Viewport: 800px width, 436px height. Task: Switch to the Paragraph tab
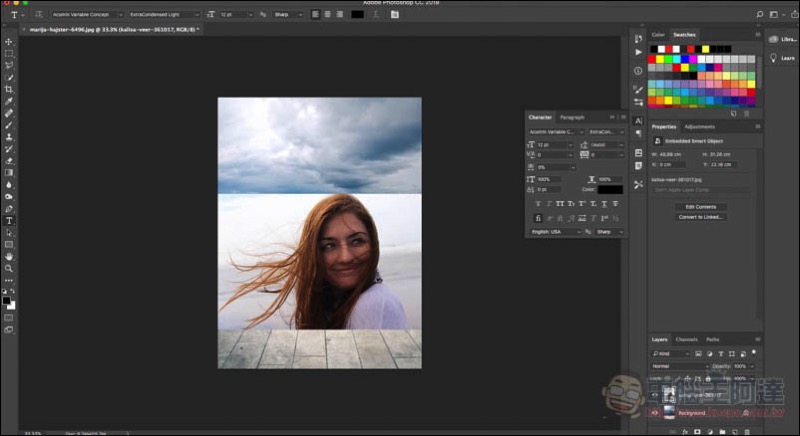[572, 117]
